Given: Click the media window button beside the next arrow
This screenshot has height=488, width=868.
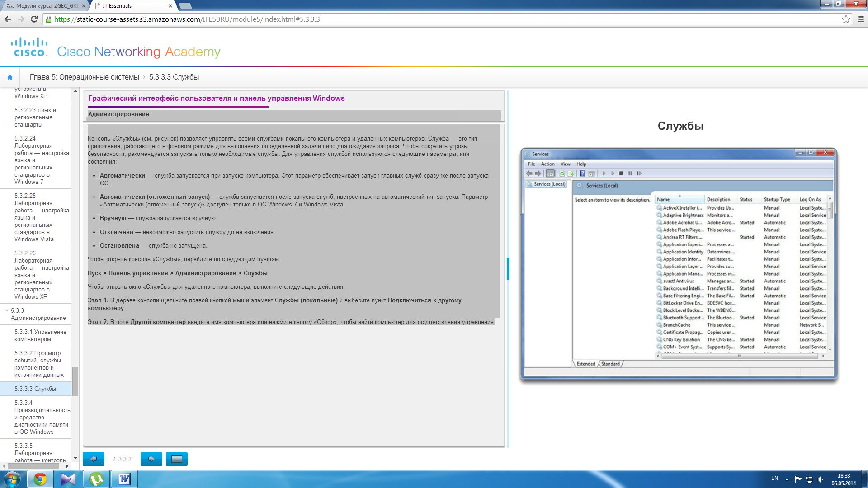Looking at the screenshot, I should click(177, 459).
